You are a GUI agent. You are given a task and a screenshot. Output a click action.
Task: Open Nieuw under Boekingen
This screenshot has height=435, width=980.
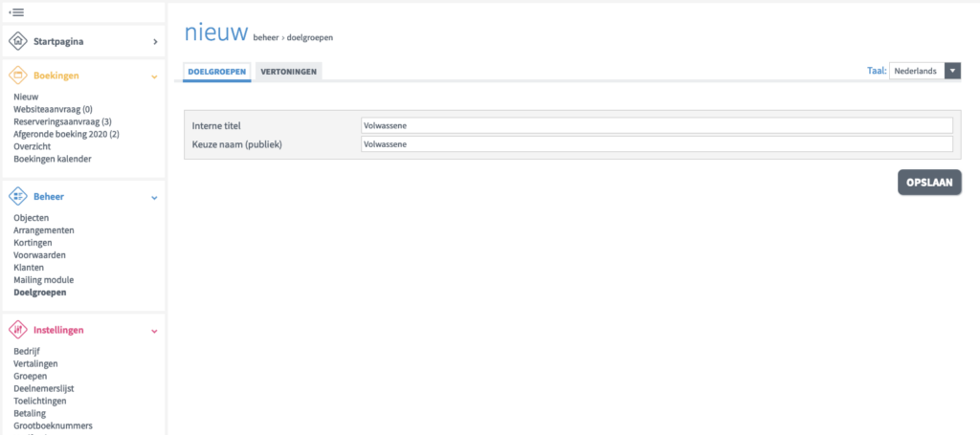tap(26, 97)
